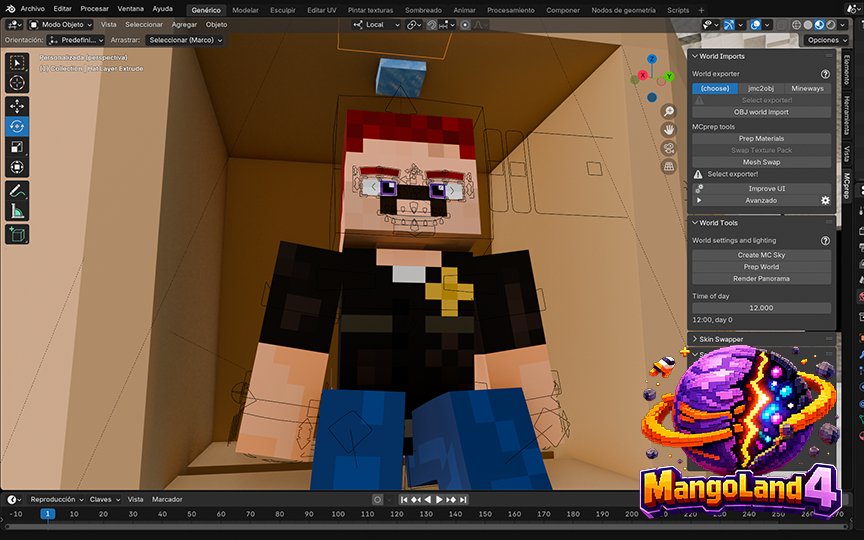Click the red X axis gizmo ball
864x540 pixels.
642,75
